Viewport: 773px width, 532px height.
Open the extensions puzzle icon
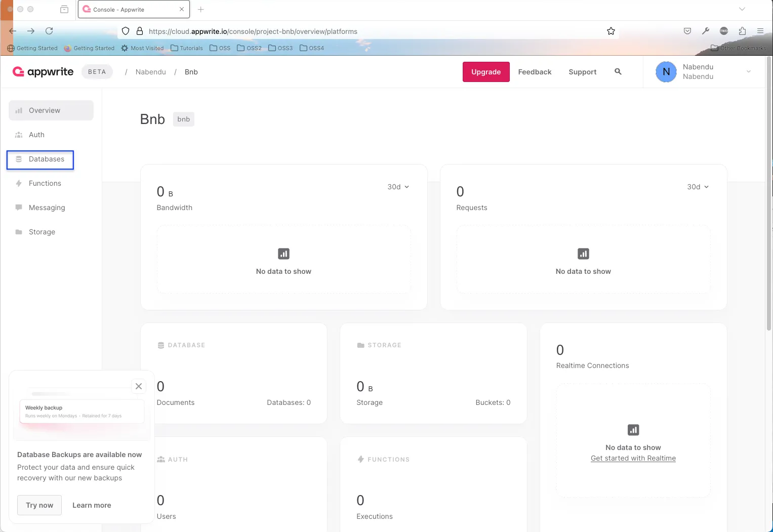(x=742, y=31)
